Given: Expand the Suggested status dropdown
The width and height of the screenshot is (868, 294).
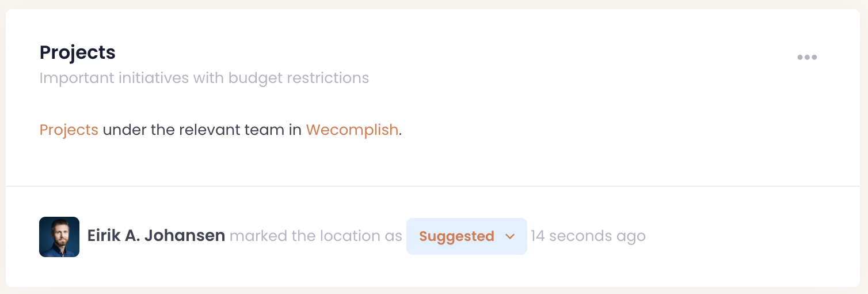Looking at the screenshot, I should [x=466, y=236].
